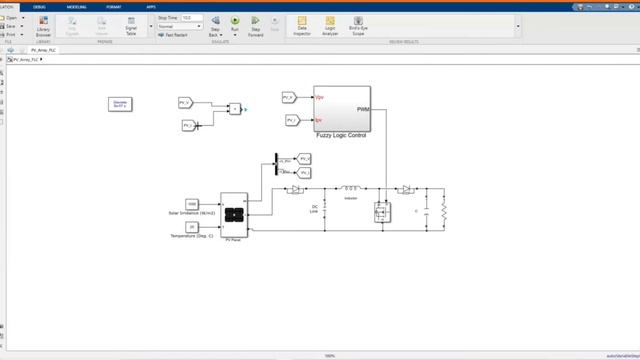This screenshot has height=360, width=640.
Task: Expand the Print button dropdown arrow
Action: tap(22, 35)
